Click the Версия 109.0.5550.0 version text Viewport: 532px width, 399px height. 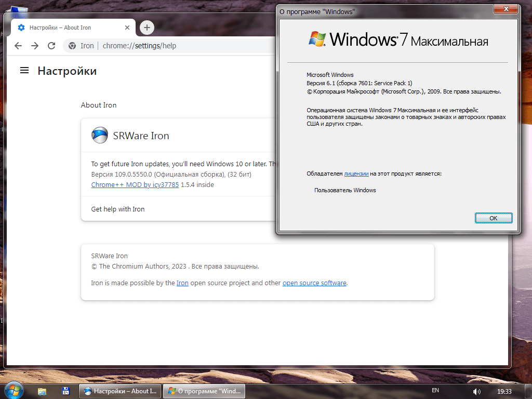171,175
